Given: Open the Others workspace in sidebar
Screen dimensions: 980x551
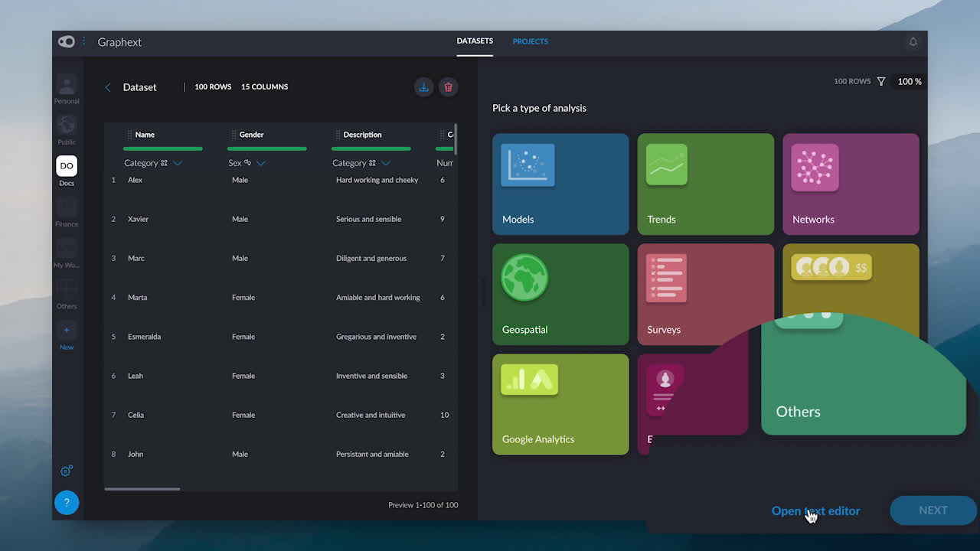Looking at the screenshot, I should coord(67,294).
